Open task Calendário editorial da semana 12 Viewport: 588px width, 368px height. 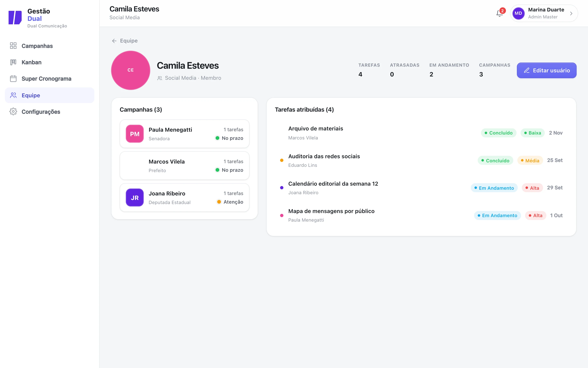(x=421, y=188)
